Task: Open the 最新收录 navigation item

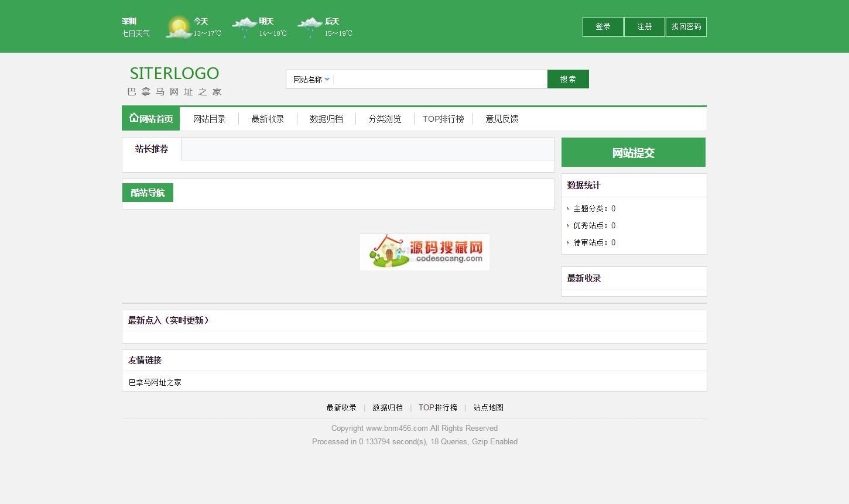Action: pyautogui.click(x=268, y=119)
